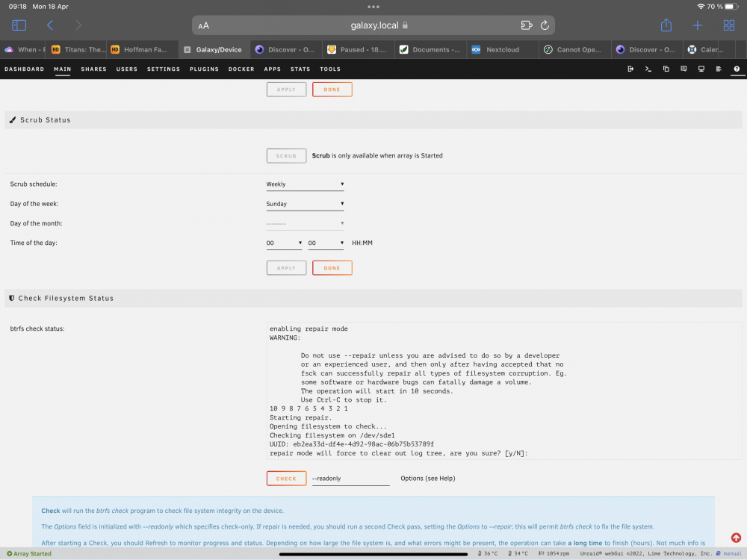Go back one page in Safari
The width and height of the screenshot is (747, 560).
coord(50,25)
